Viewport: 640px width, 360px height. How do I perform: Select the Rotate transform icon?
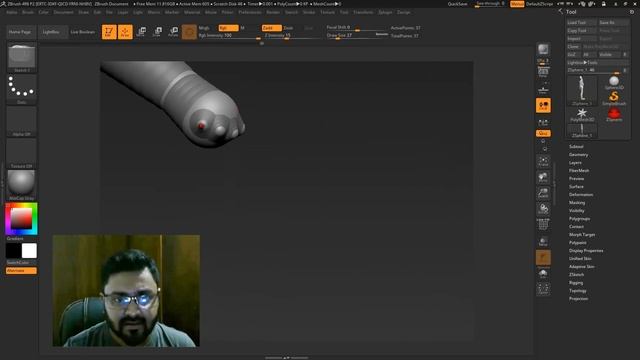pos(173,32)
